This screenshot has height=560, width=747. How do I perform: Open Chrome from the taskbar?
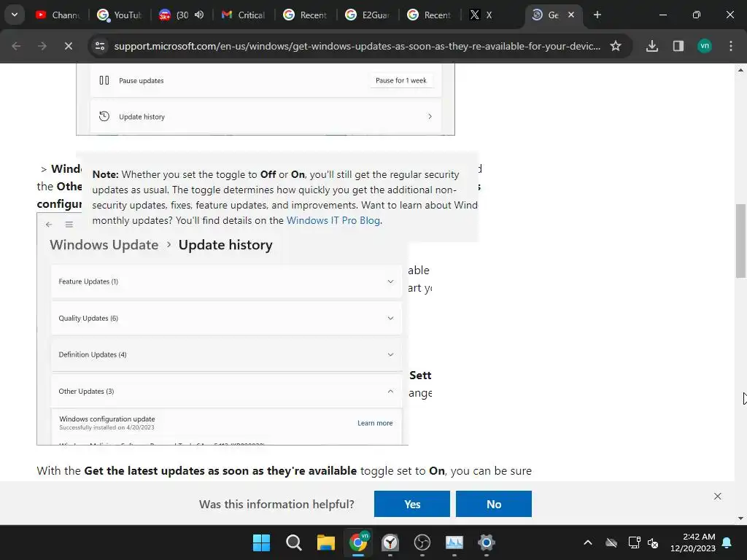[x=358, y=542]
